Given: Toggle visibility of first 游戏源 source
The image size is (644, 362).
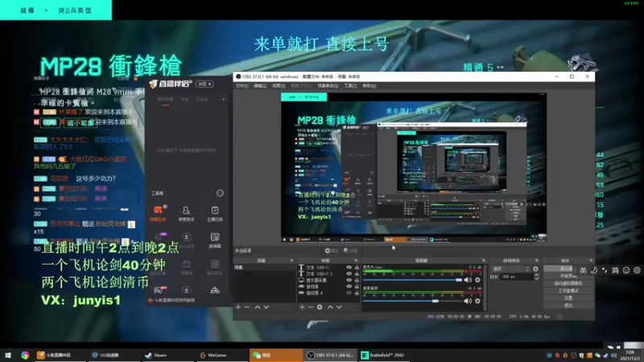Looking at the screenshot, I should (349, 286).
